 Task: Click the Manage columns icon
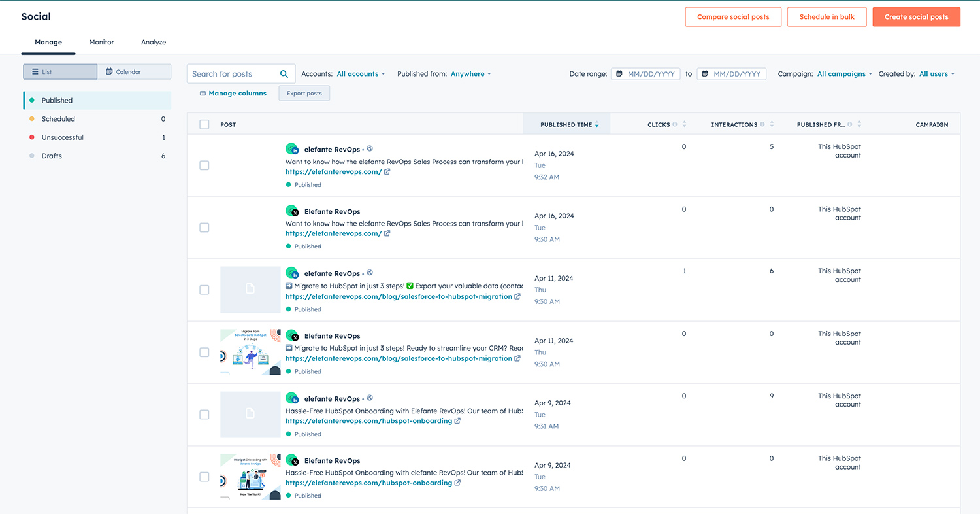click(203, 94)
